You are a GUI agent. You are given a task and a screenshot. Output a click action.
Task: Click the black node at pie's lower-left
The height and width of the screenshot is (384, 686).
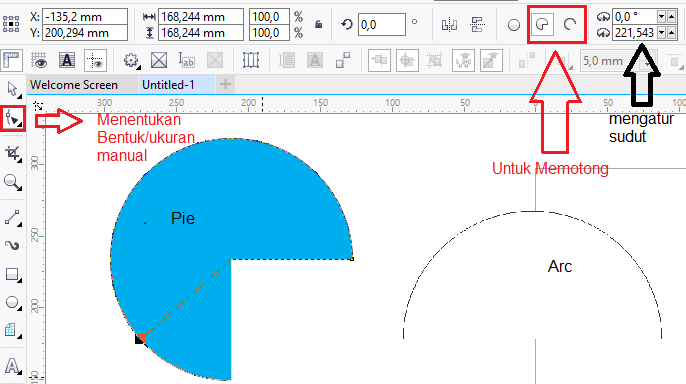tap(140, 339)
